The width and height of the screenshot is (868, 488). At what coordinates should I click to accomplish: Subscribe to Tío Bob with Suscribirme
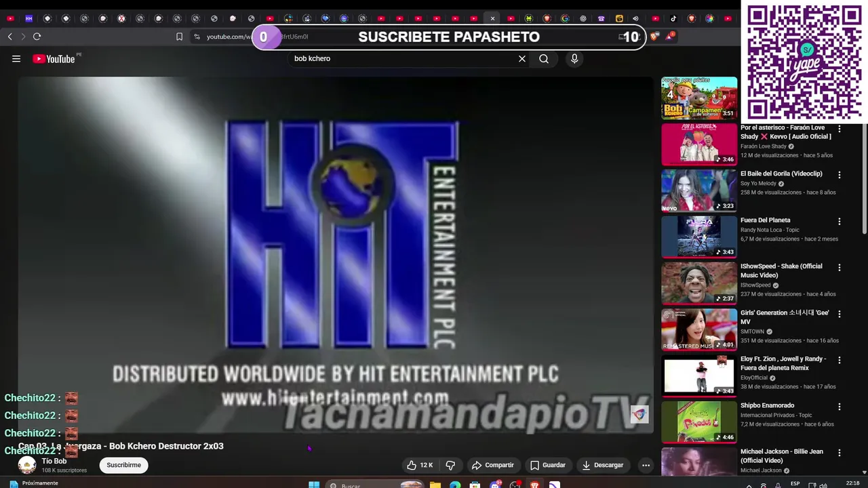tap(123, 465)
